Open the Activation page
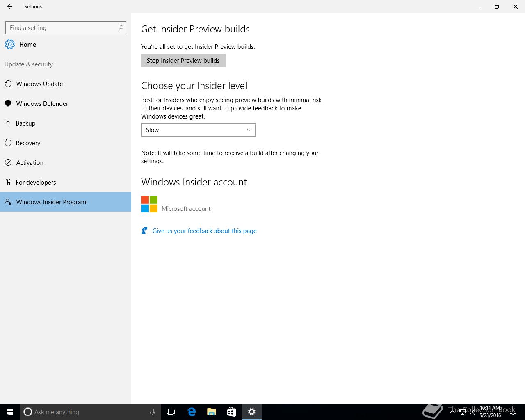Screen dimensions: 525x420 pos(66,162)
